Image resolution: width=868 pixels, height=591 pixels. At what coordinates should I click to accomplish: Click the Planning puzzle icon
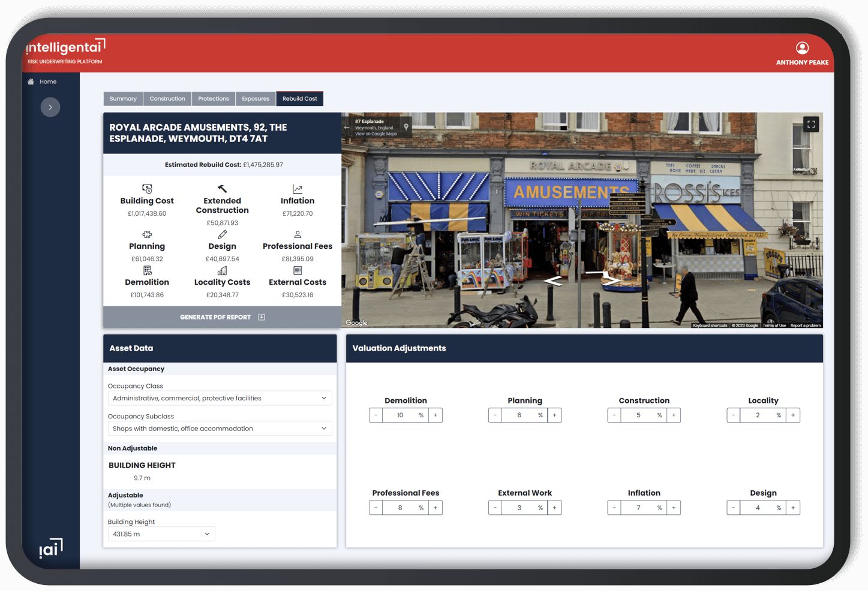tap(147, 234)
